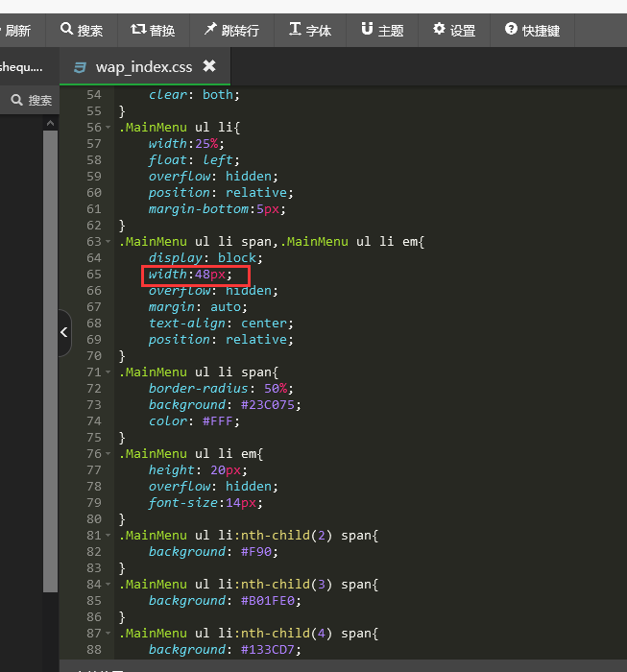Viewport: 627px width, 672px height.
Task: Click the 快捷键 question mark icon
Action: coord(511,30)
